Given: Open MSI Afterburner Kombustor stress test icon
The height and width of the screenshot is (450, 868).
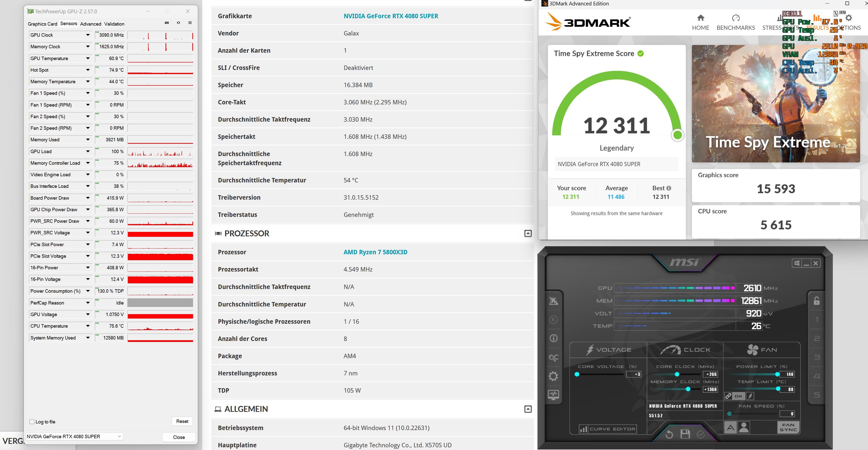Looking at the screenshot, I should click(553, 320).
